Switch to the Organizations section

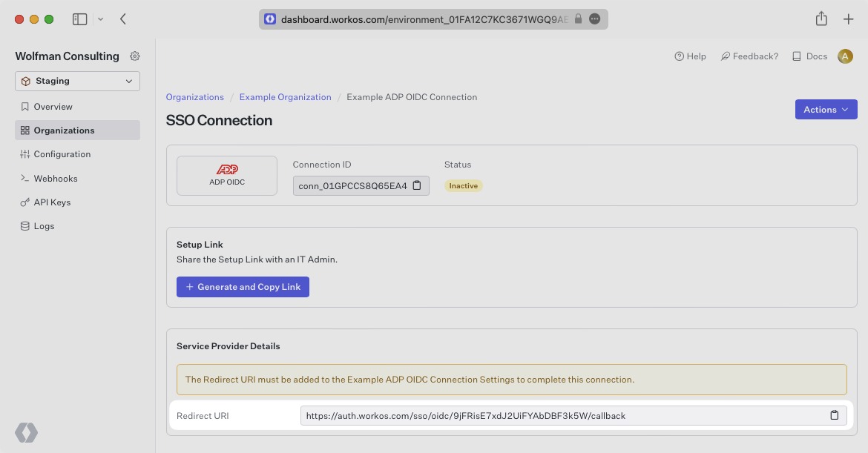tap(63, 130)
